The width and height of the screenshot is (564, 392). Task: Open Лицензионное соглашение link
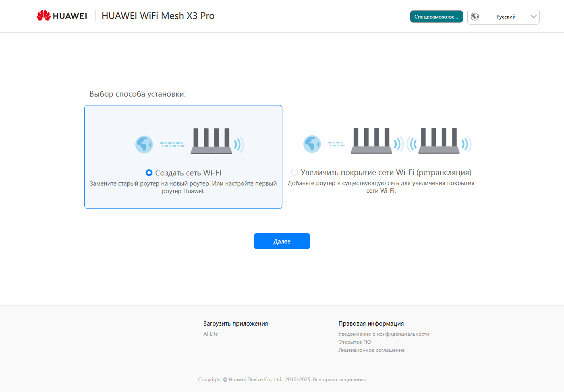pos(371,350)
